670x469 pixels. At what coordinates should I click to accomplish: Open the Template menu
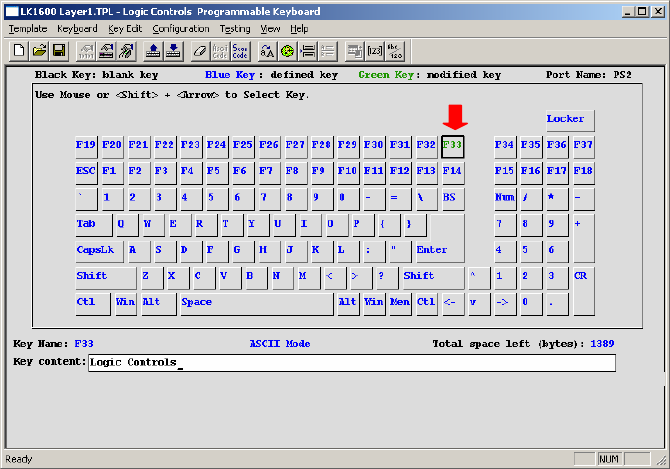click(x=28, y=29)
